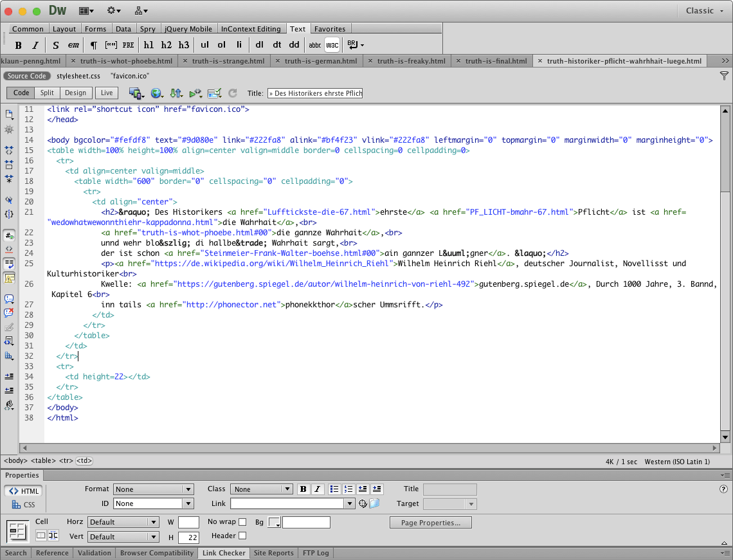Screen dimensions: 733x560
Task: Click the Bg color swatch
Action: (275, 522)
